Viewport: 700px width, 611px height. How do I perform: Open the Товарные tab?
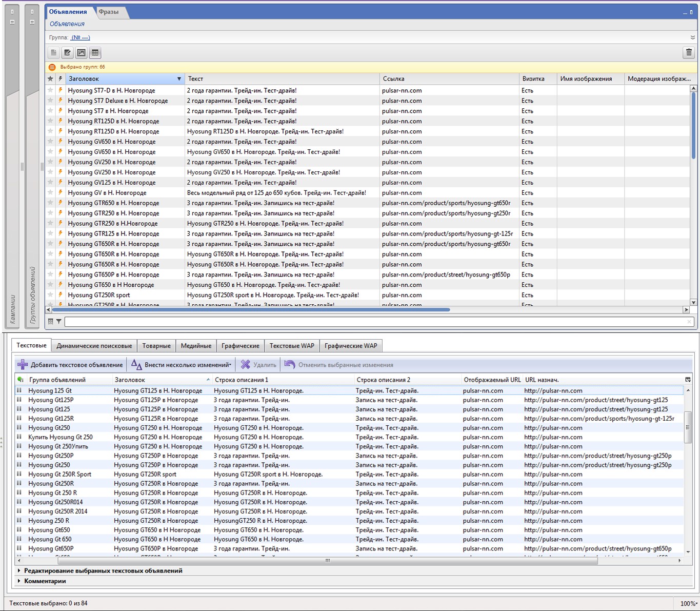[x=156, y=346]
